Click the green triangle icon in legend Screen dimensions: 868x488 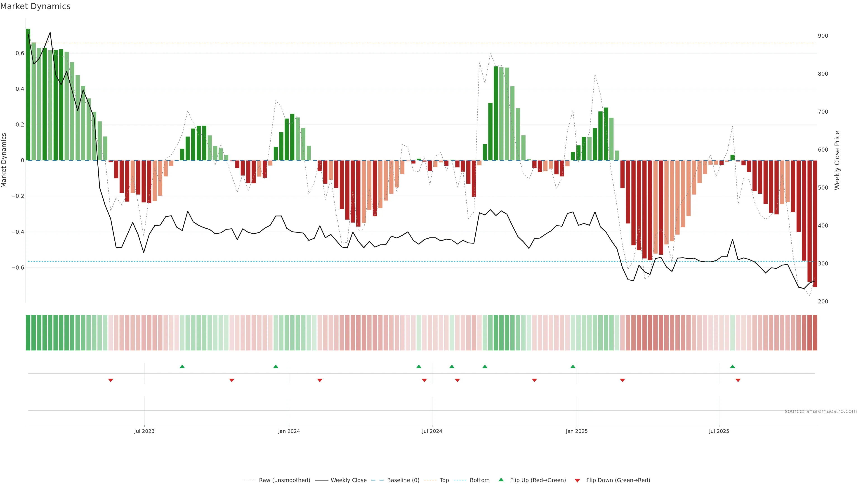pos(501,480)
